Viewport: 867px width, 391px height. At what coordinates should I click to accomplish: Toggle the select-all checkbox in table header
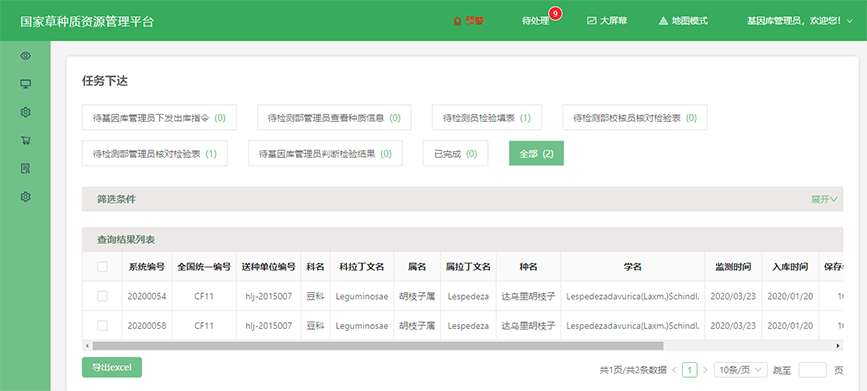click(102, 267)
